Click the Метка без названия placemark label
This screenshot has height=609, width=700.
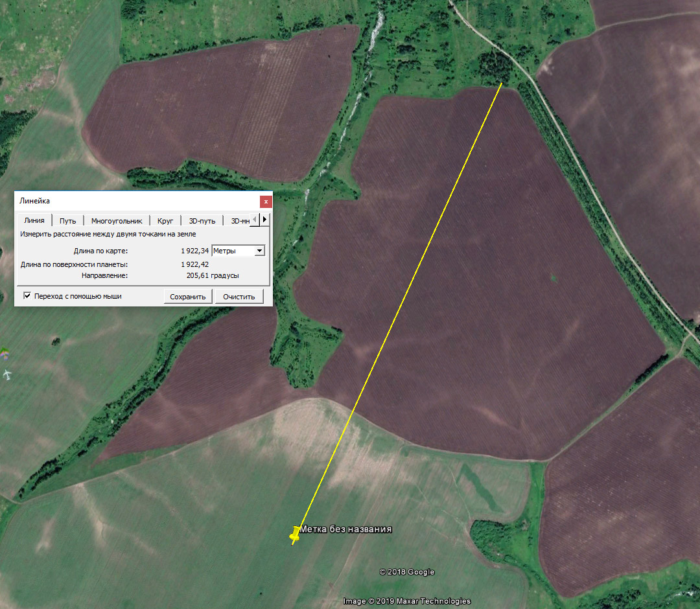(x=345, y=529)
